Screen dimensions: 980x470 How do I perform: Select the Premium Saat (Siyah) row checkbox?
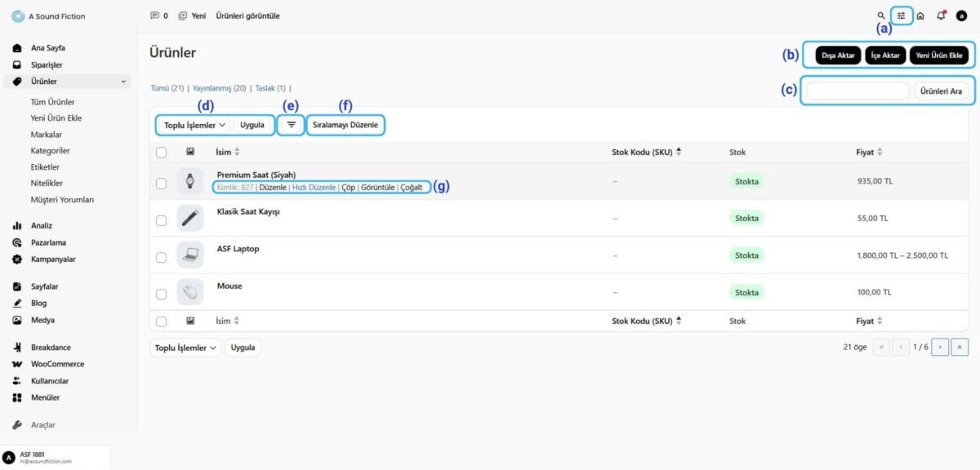161,184
